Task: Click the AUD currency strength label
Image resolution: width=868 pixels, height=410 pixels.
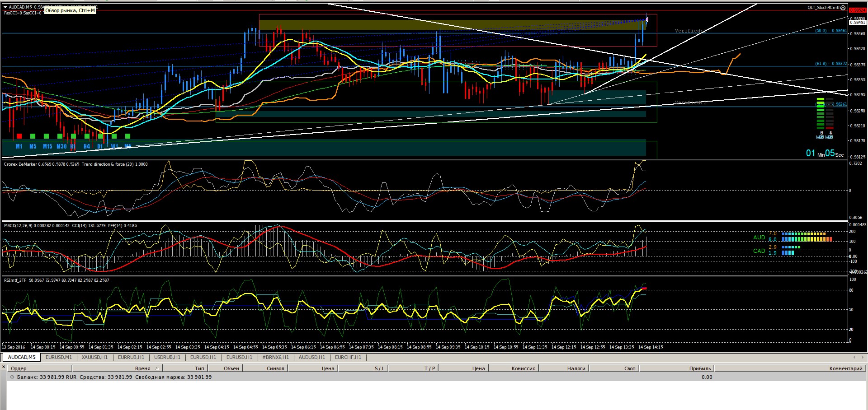Action: point(759,237)
